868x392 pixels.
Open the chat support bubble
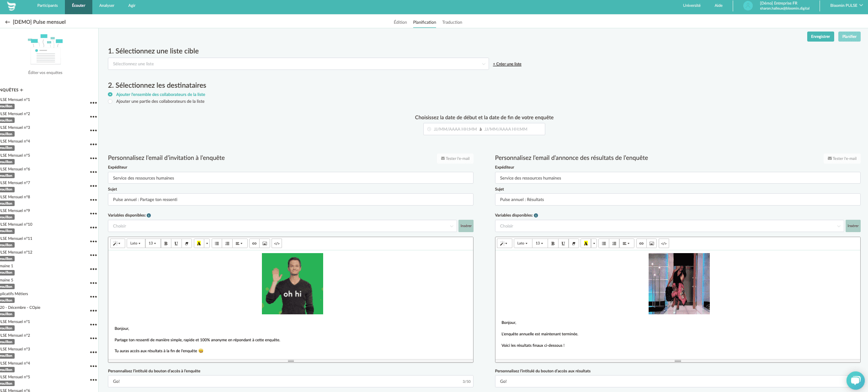click(855, 381)
